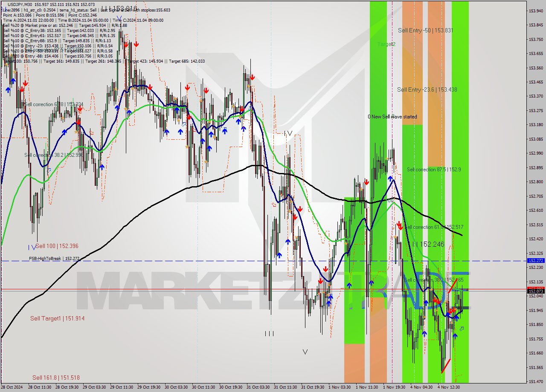Click the 151.850 price axis label
This screenshot has width=546, height=392.
pos(536,325)
